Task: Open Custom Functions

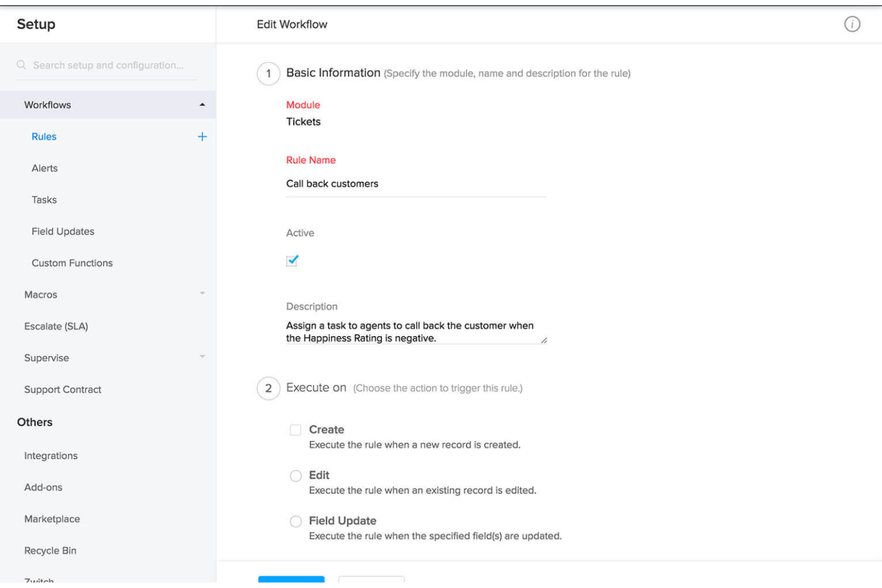Action: click(x=72, y=263)
